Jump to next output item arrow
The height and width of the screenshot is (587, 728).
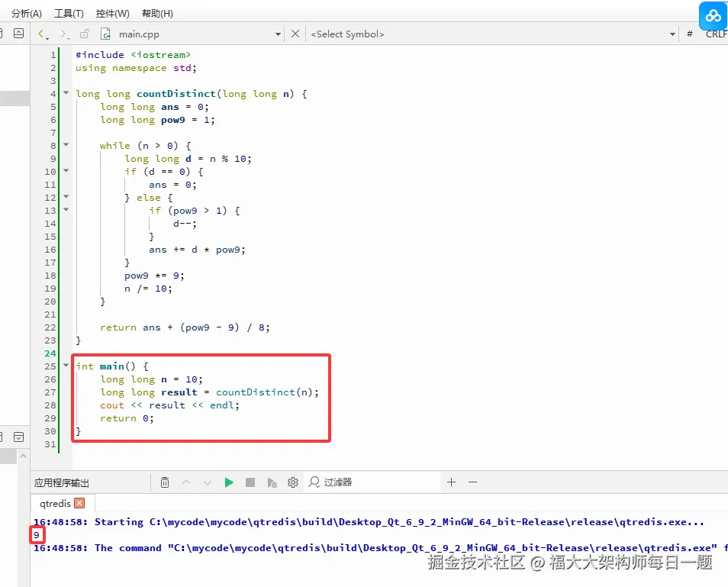[208, 483]
